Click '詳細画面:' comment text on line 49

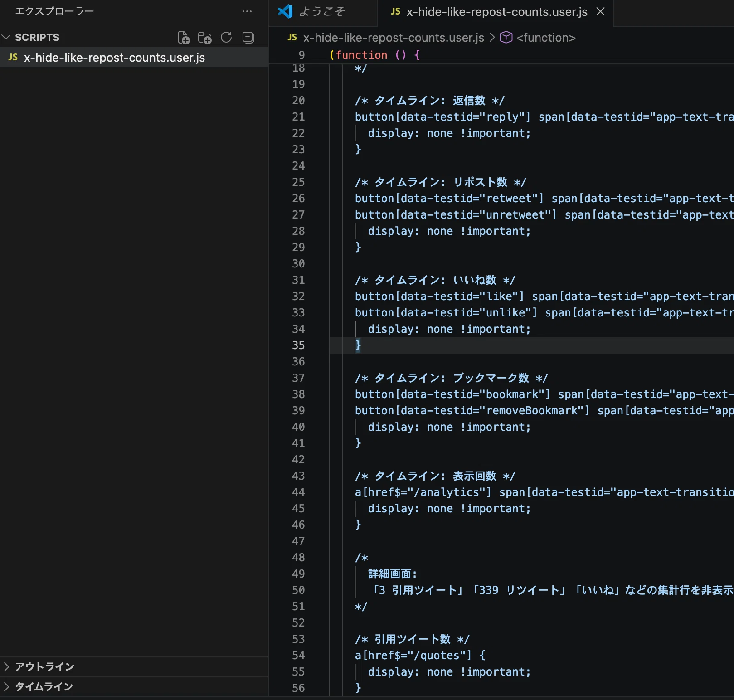click(x=392, y=574)
